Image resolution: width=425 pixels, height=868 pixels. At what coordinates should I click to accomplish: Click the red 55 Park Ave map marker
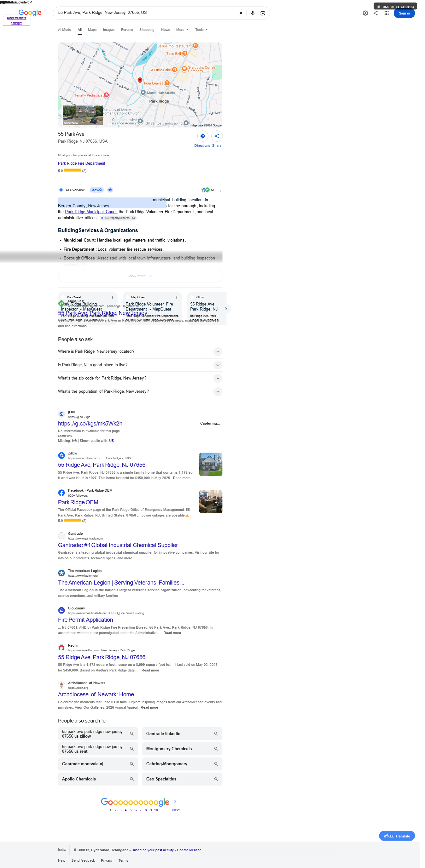[x=140, y=80]
